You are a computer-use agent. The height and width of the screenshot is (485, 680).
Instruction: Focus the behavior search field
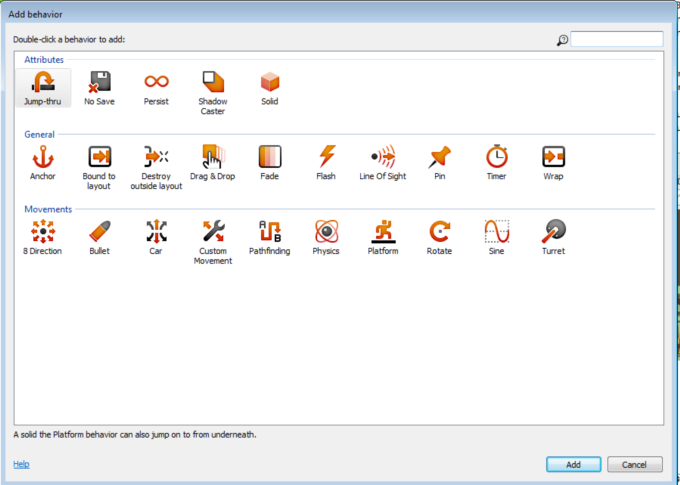click(x=617, y=39)
